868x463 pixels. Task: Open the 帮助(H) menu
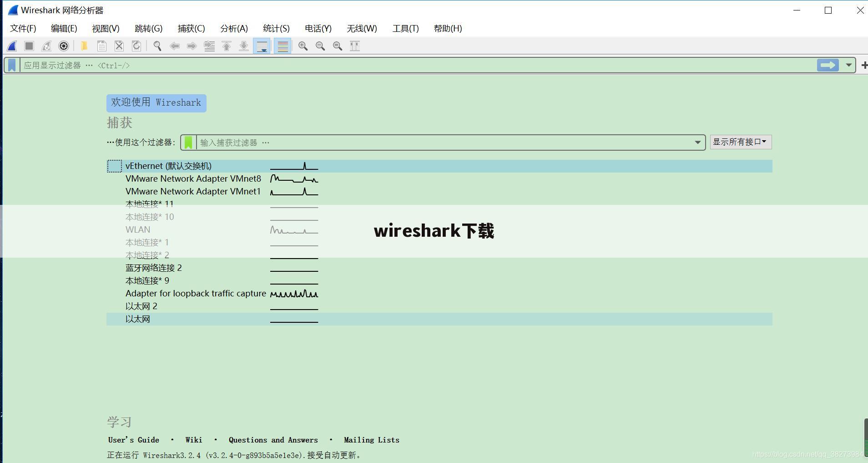coord(448,29)
